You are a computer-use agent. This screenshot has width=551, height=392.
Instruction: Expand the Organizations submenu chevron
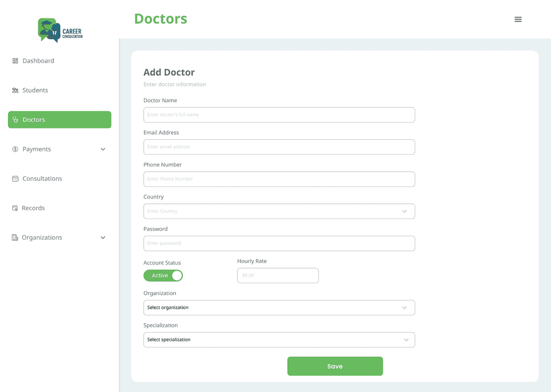pos(103,238)
